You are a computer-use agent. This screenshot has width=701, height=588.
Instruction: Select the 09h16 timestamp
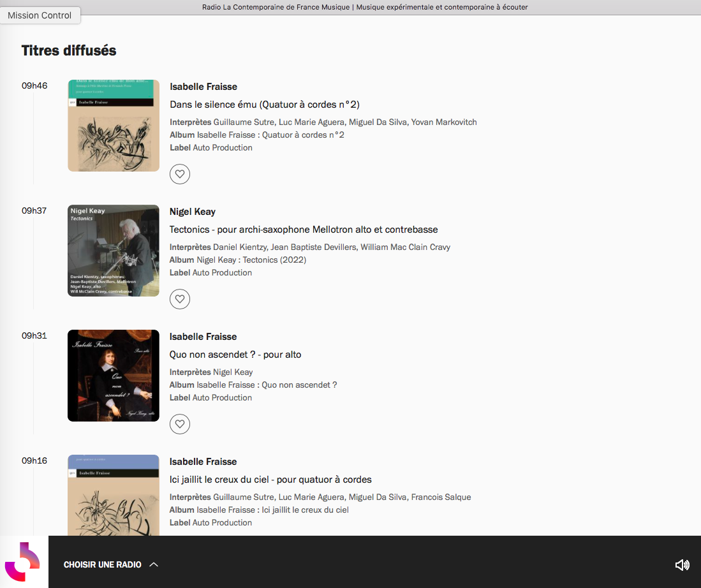pyautogui.click(x=34, y=460)
